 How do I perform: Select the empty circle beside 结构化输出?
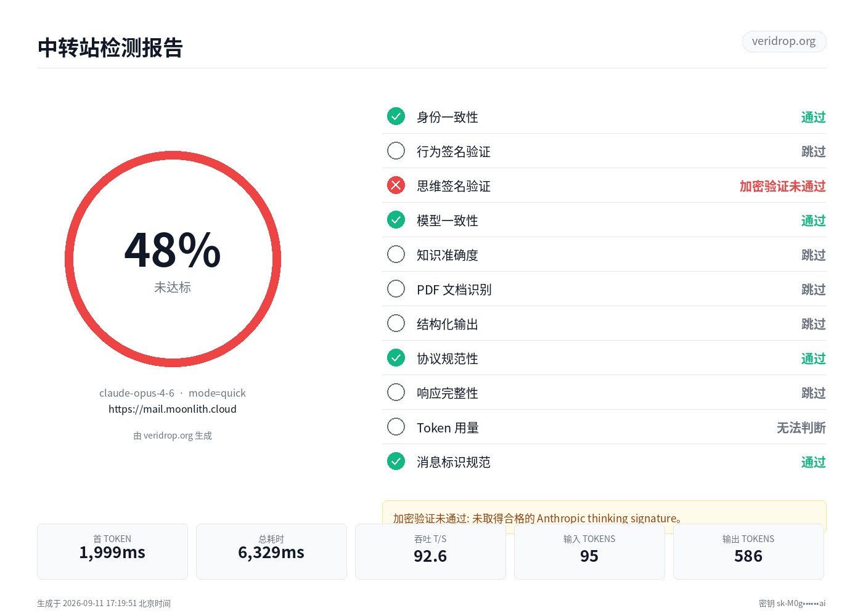(396, 323)
